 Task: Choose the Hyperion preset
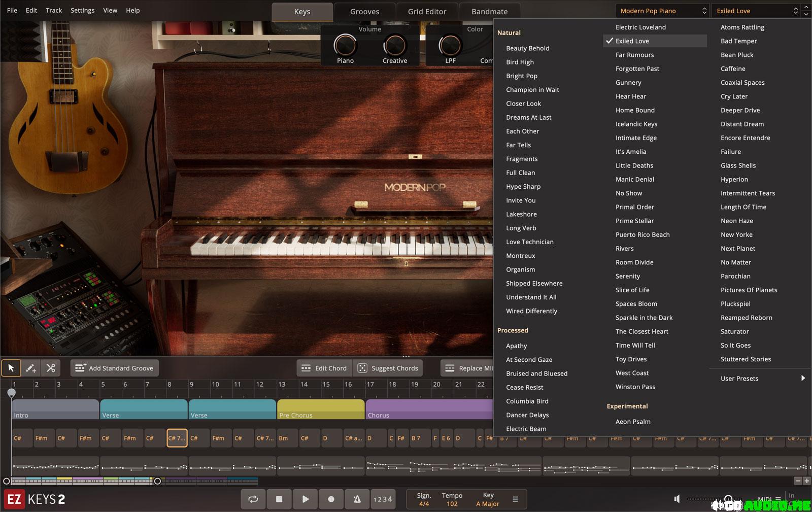point(734,180)
